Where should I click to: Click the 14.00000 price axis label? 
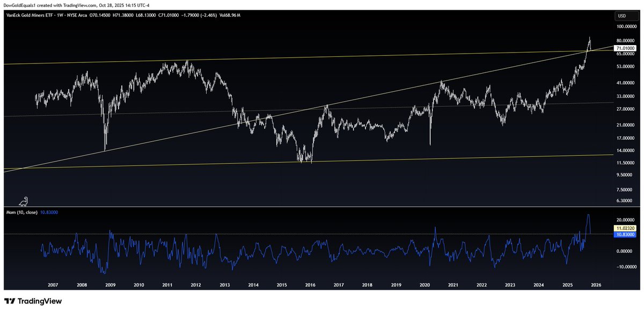(x=626, y=151)
